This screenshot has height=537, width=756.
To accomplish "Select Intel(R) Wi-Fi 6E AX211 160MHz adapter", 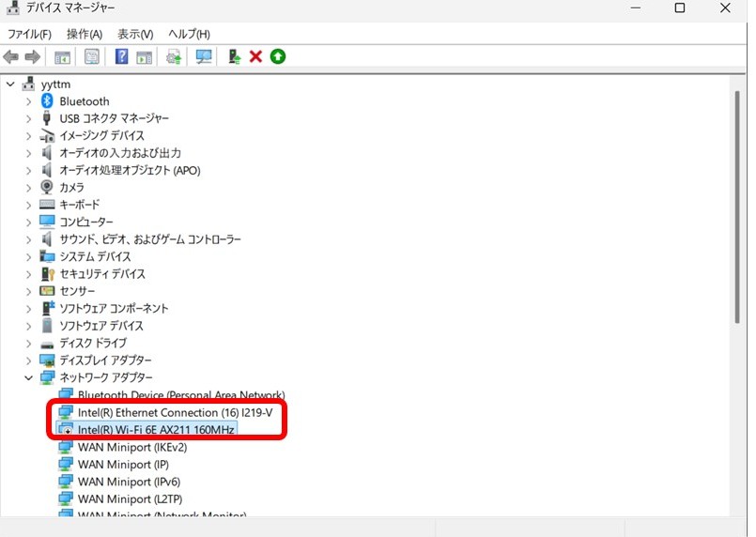I will click(x=157, y=430).
